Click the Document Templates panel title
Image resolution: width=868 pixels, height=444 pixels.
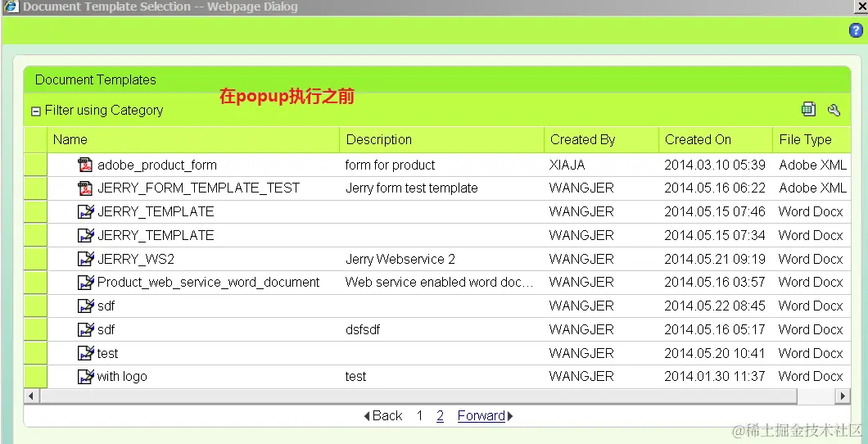(95, 79)
